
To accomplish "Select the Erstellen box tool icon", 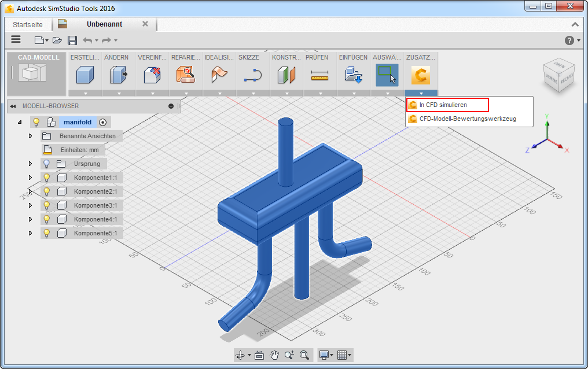I will coord(85,75).
